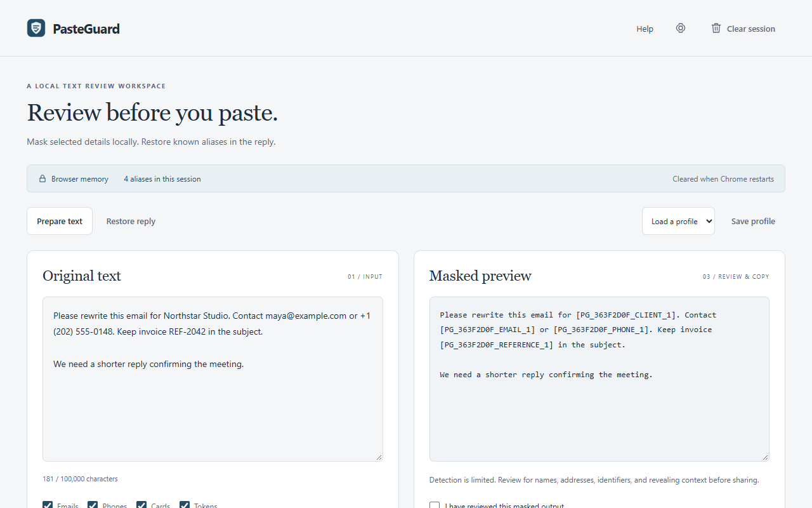Image resolution: width=812 pixels, height=508 pixels.
Task: Click inside the Masked preview text area
Action: [x=599, y=379]
